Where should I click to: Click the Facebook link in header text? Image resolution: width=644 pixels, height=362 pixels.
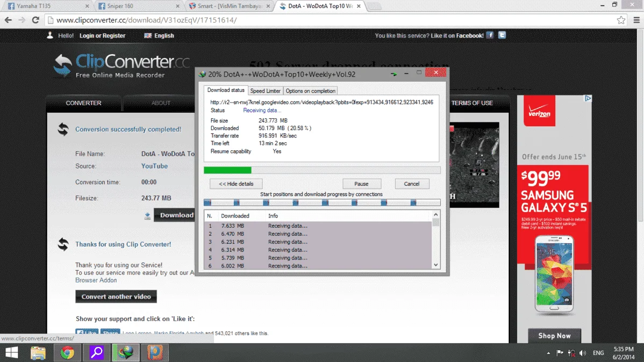(469, 35)
